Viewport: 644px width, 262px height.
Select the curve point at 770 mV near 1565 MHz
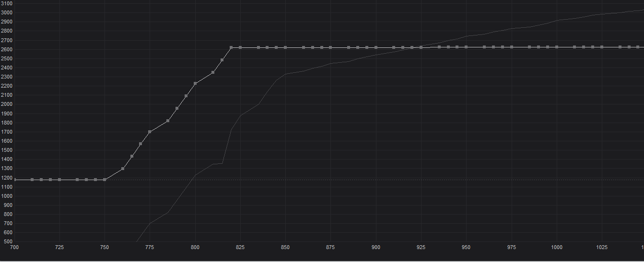[141, 144]
